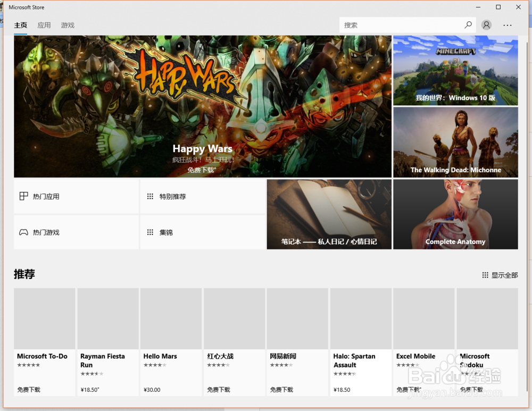This screenshot has width=532, height=411.
Task: Open the 集锦 tile
Action: coord(203,232)
